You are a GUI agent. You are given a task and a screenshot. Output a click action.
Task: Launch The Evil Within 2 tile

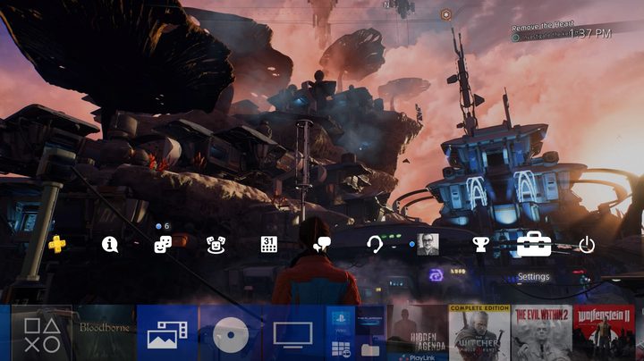click(542, 333)
